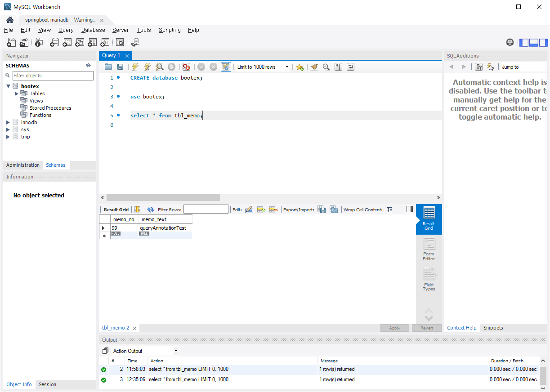Beautify the SQL with broom icon
This screenshot has width=550, height=392.
click(x=314, y=67)
